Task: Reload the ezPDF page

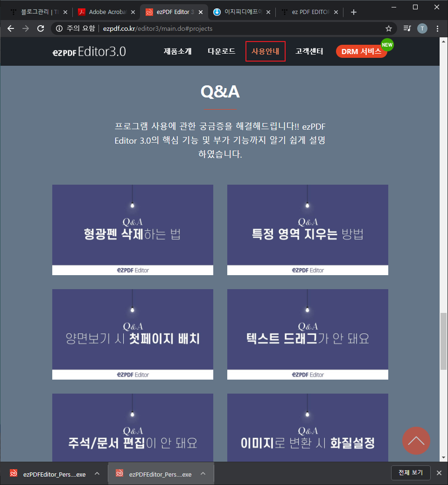Action: [x=41, y=28]
